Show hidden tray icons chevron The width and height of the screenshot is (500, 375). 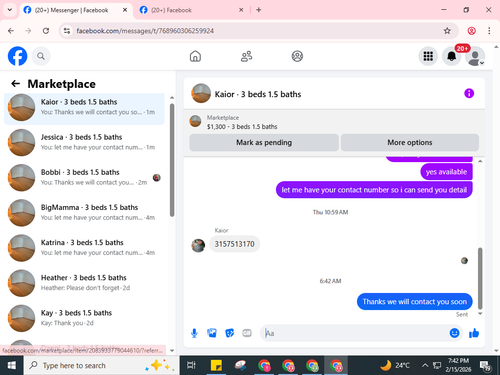[425, 366]
